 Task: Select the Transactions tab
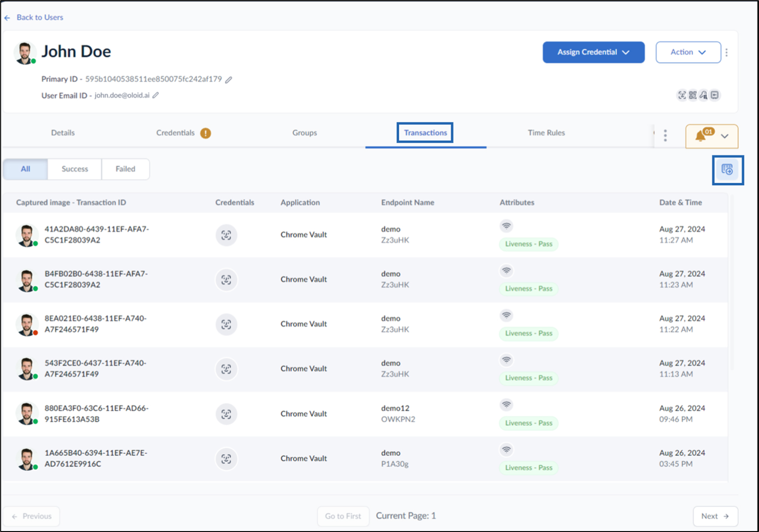pyautogui.click(x=425, y=133)
